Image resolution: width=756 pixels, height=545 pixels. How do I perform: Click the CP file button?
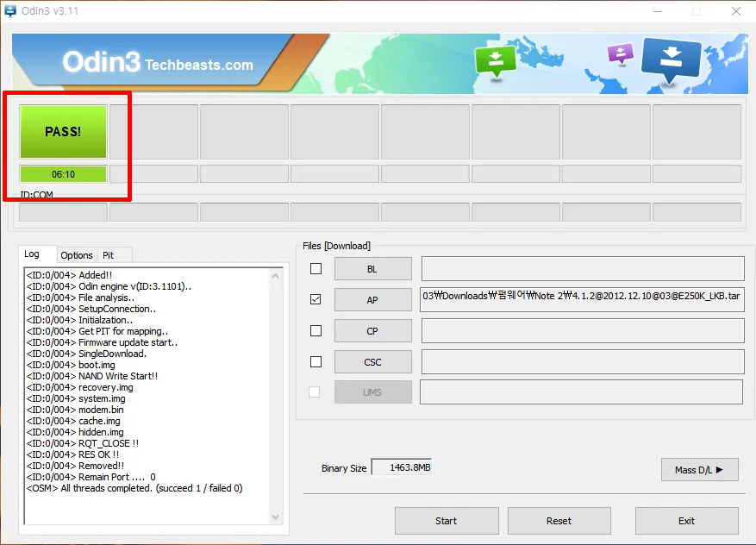click(372, 331)
